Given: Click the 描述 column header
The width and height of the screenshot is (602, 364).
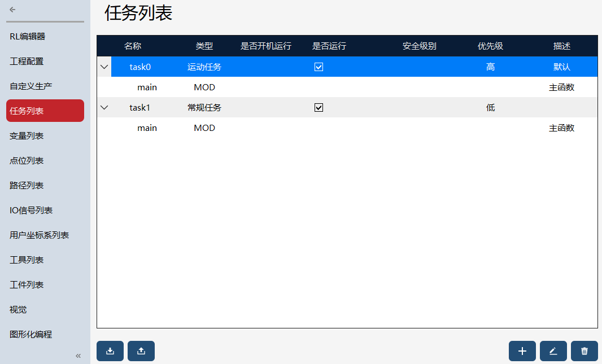Looking at the screenshot, I should (562, 46).
